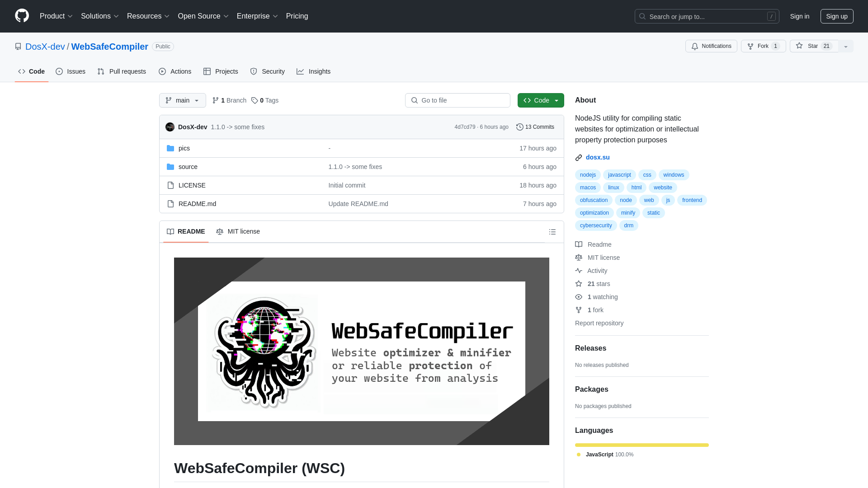Click the history clock icon near 13 Commits
Image resolution: width=868 pixels, height=488 pixels.
pos(520,127)
